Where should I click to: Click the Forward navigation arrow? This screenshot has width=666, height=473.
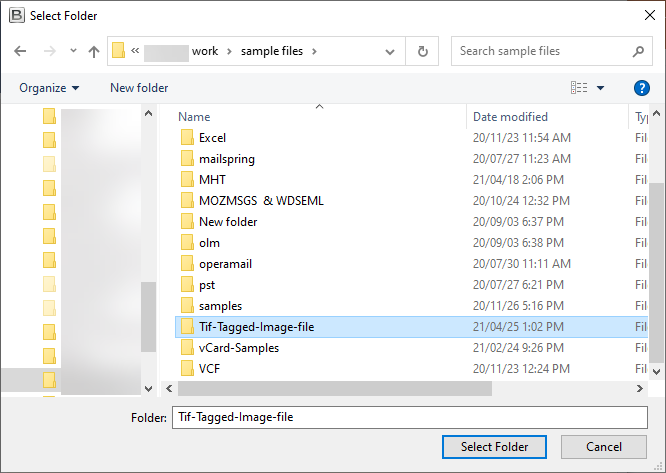pos(50,51)
